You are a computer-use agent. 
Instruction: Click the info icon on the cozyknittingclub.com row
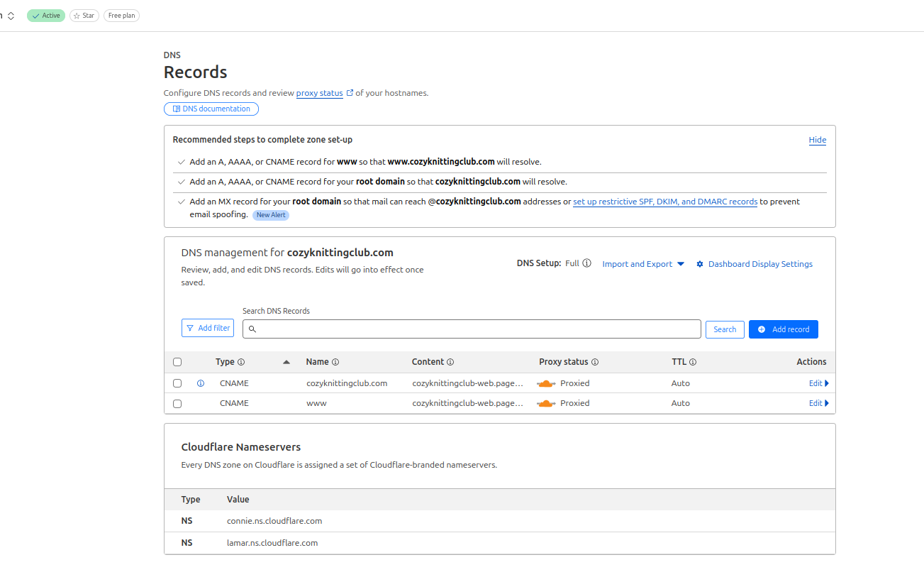tap(201, 383)
